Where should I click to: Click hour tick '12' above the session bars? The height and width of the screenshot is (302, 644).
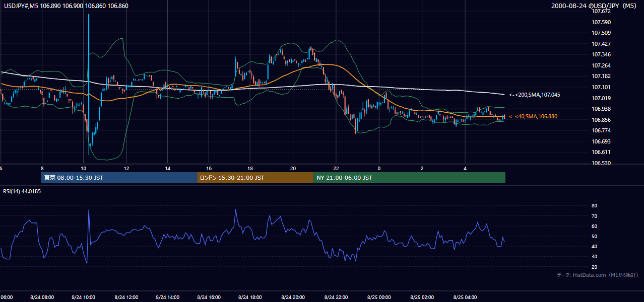126,169
